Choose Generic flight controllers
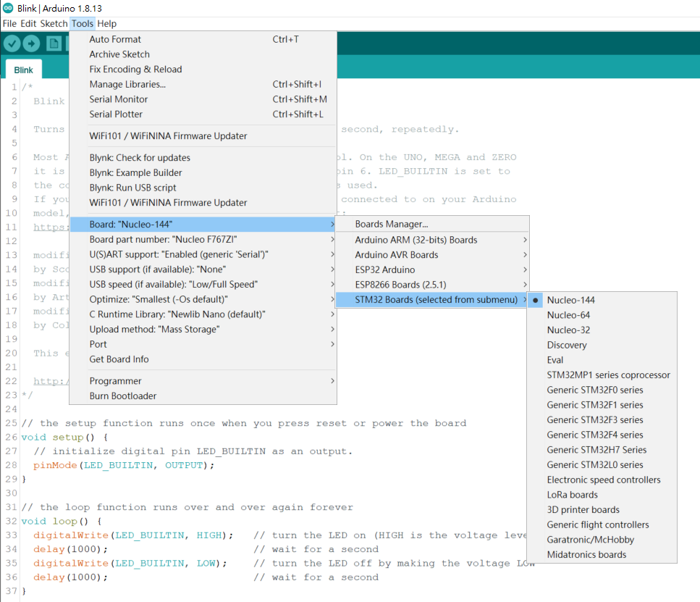The height and width of the screenshot is (602, 700). pyautogui.click(x=602, y=524)
